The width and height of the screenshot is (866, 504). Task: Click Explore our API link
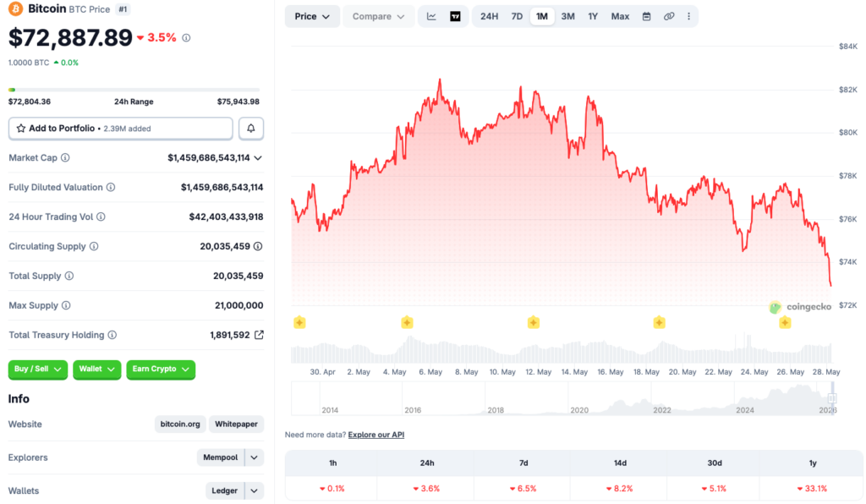pyautogui.click(x=376, y=435)
